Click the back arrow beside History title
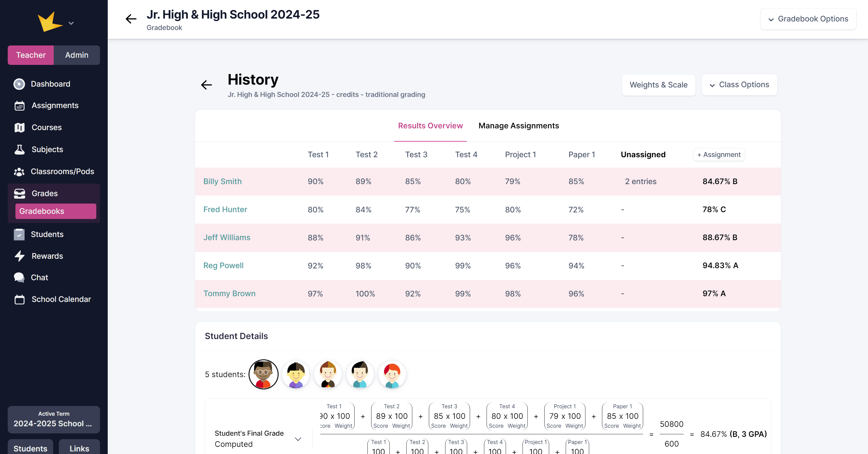The image size is (868, 454). (207, 85)
